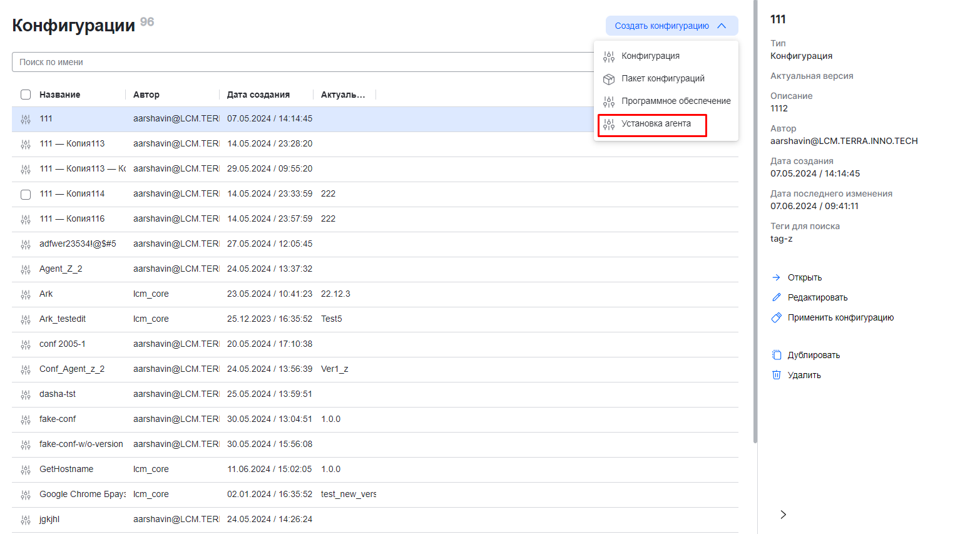Viewport: 980px width, 534px height.
Task: Click the arrow icon next to Открыть
Action: pyautogui.click(x=776, y=277)
